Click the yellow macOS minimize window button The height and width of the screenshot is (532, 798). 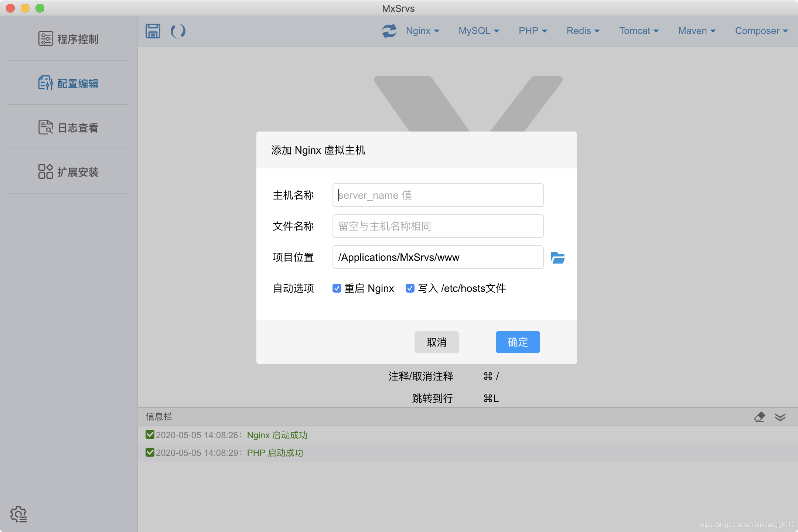25,8
